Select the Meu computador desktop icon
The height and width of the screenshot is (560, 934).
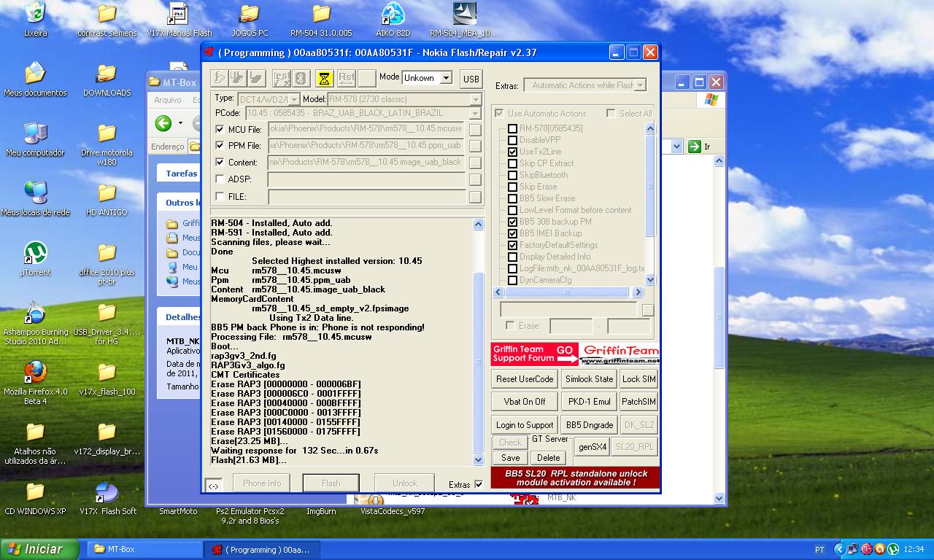pyautogui.click(x=35, y=140)
